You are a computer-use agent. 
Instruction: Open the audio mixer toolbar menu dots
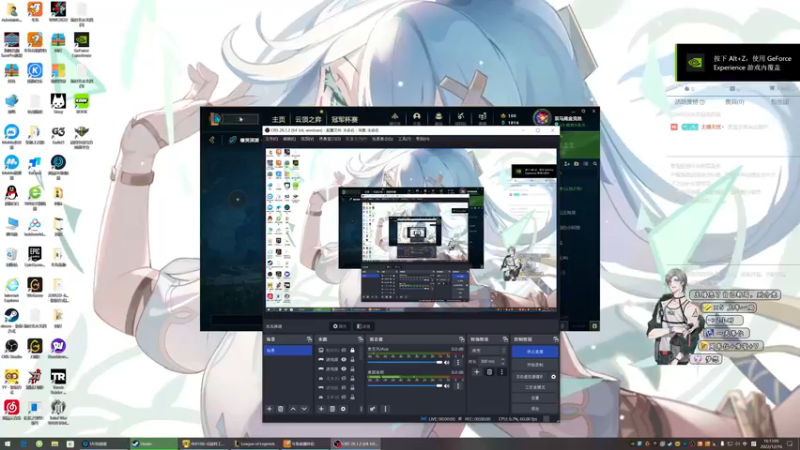[x=385, y=409]
